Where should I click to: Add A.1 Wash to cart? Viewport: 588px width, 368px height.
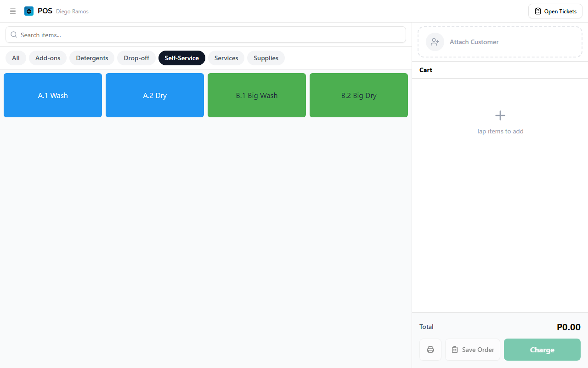coord(53,95)
